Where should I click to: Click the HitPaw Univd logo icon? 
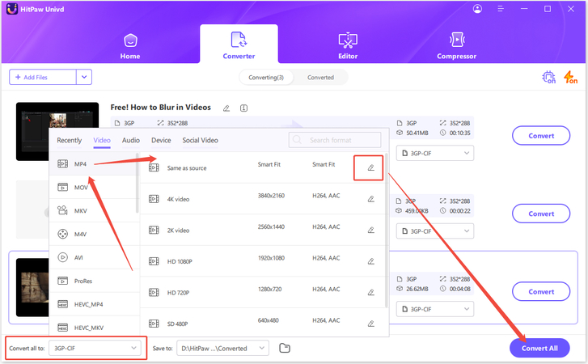tap(12, 9)
